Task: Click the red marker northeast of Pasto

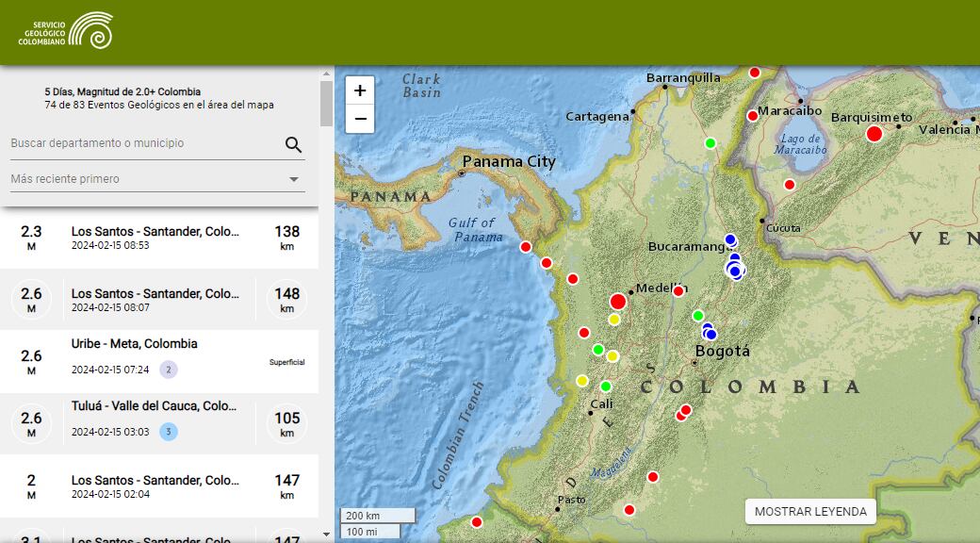Action: [653, 477]
